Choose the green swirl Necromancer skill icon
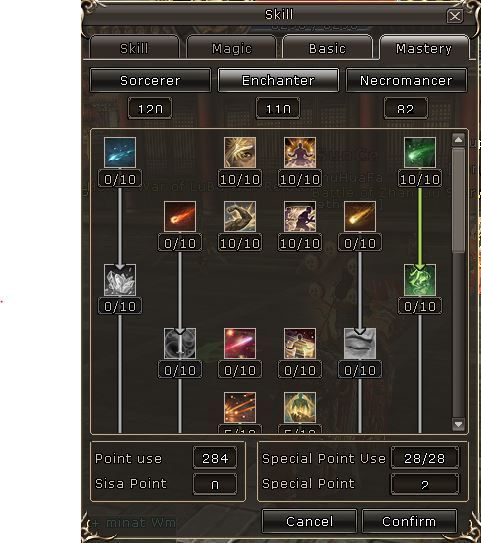Screen dimensions: 481x543 420,152
